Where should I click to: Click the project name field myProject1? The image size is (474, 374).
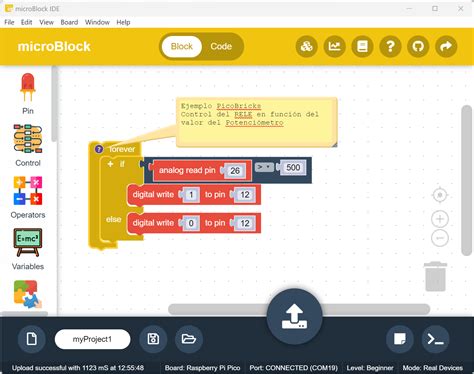point(92,339)
